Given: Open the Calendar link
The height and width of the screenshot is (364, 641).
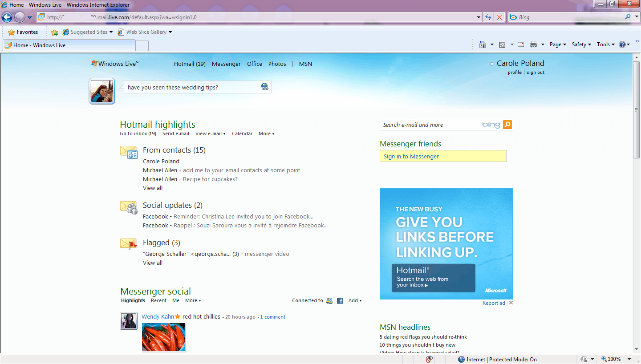Looking at the screenshot, I should tap(242, 133).
